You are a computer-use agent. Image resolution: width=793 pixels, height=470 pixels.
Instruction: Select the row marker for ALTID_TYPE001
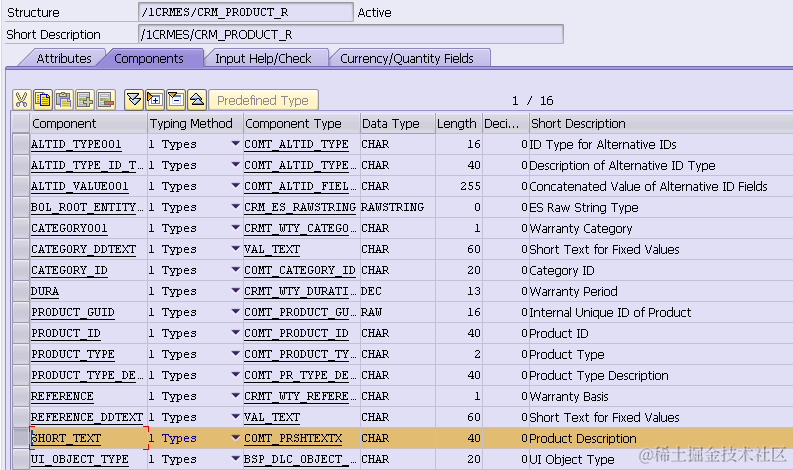point(21,144)
